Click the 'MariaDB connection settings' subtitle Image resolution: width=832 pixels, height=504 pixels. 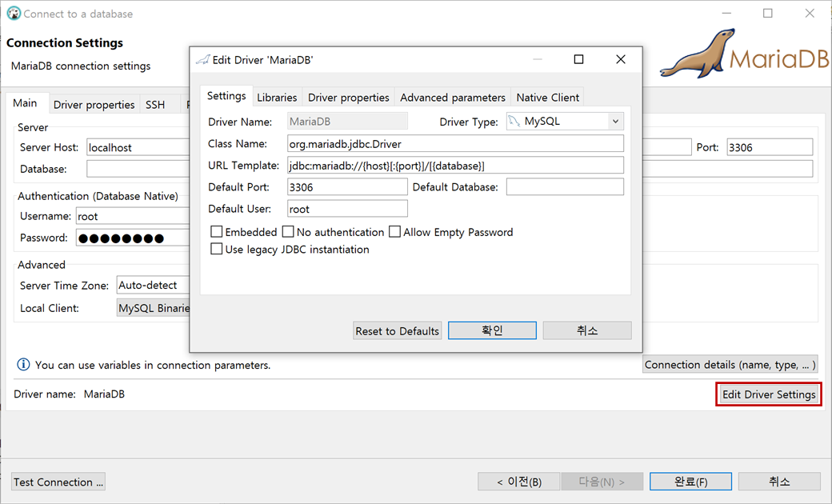point(81,66)
